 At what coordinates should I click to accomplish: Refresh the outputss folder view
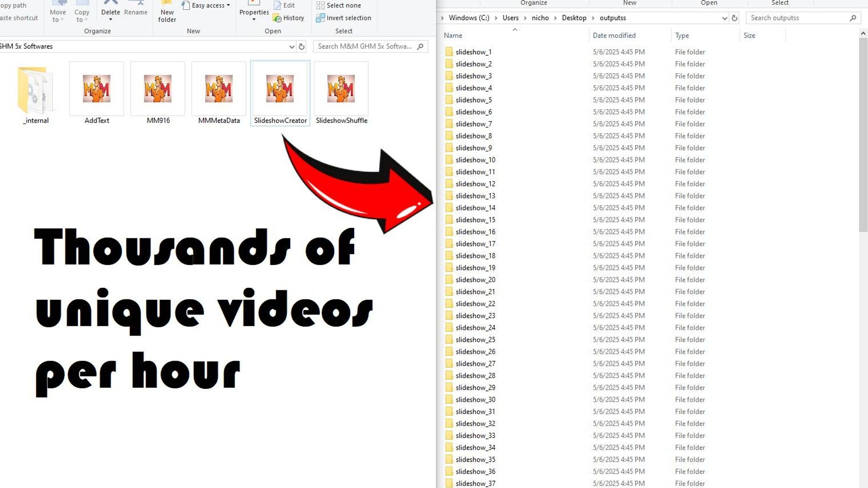pyautogui.click(x=734, y=18)
